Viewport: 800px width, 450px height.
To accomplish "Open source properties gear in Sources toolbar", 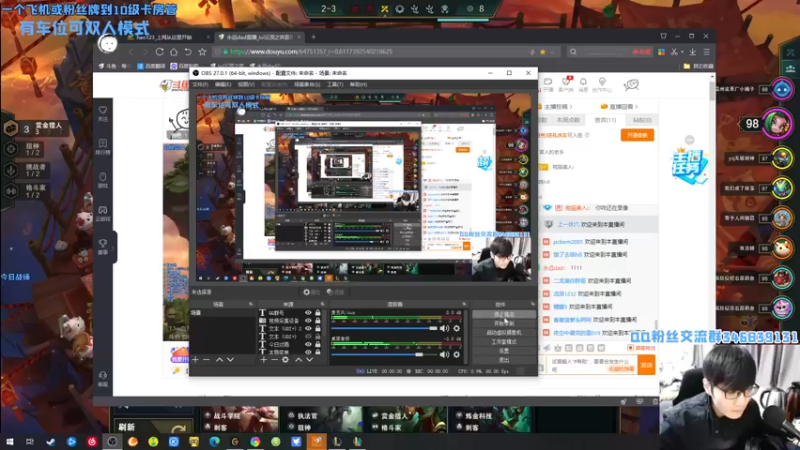I will [x=285, y=360].
